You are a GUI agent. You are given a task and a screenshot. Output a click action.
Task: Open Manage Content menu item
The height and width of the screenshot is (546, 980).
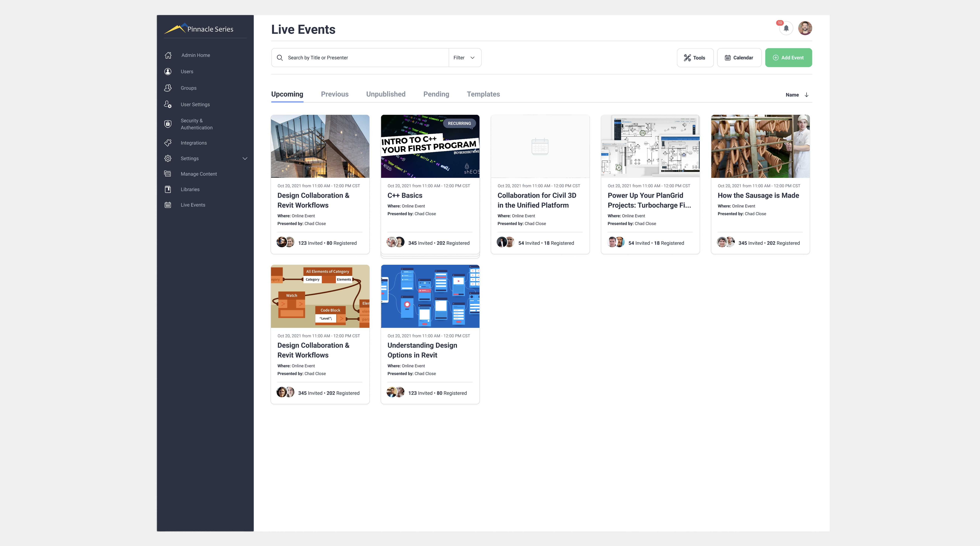point(199,174)
